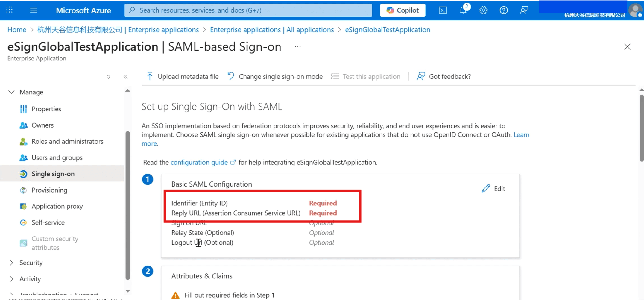Click the sidebar scroll down arrow
This screenshot has height=300, width=644.
(128, 291)
